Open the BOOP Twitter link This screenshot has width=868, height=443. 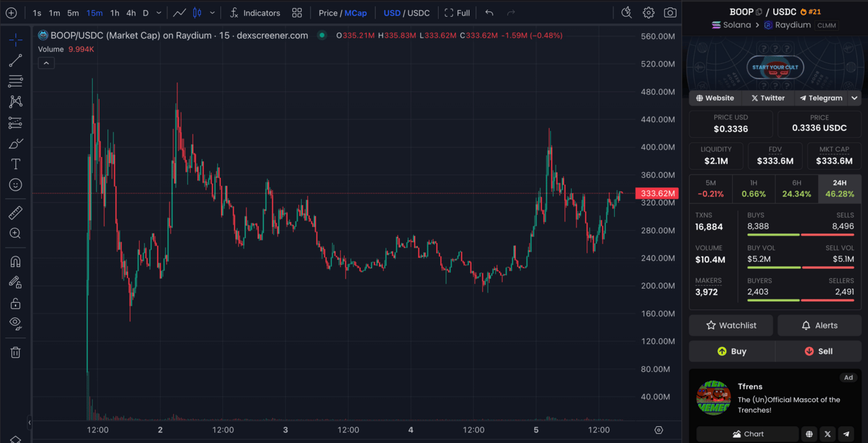point(768,98)
